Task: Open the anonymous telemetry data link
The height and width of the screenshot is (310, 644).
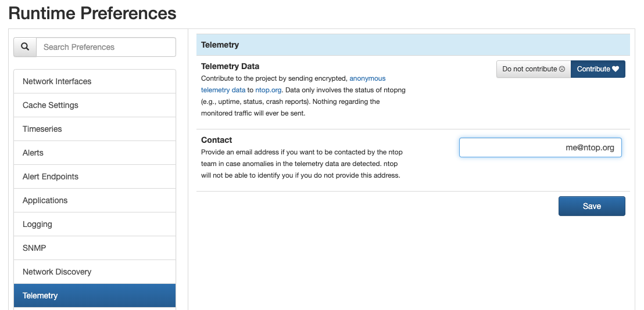Action: 367,78
